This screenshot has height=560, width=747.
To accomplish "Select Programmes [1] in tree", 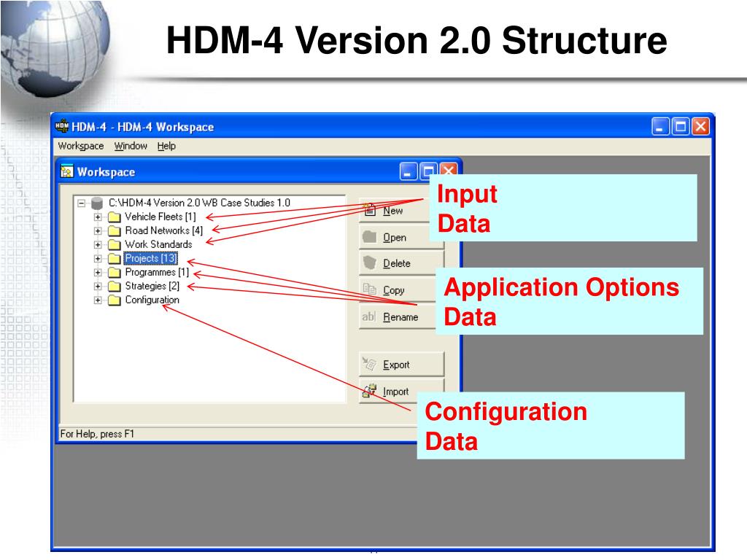I will pyautogui.click(x=157, y=272).
